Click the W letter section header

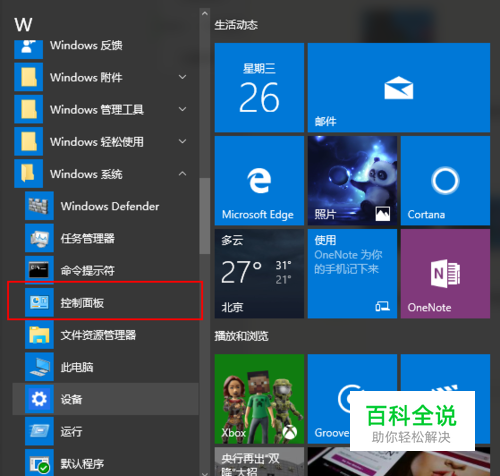[23, 25]
